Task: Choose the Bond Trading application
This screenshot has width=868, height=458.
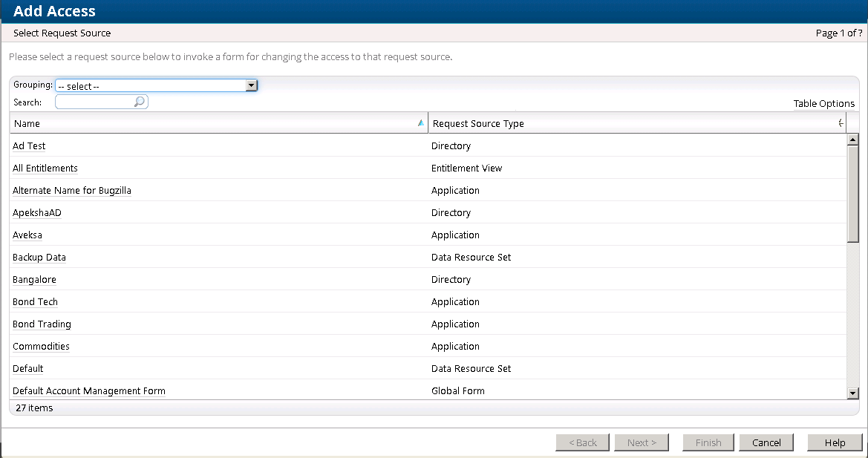Action: tap(42, 324)
